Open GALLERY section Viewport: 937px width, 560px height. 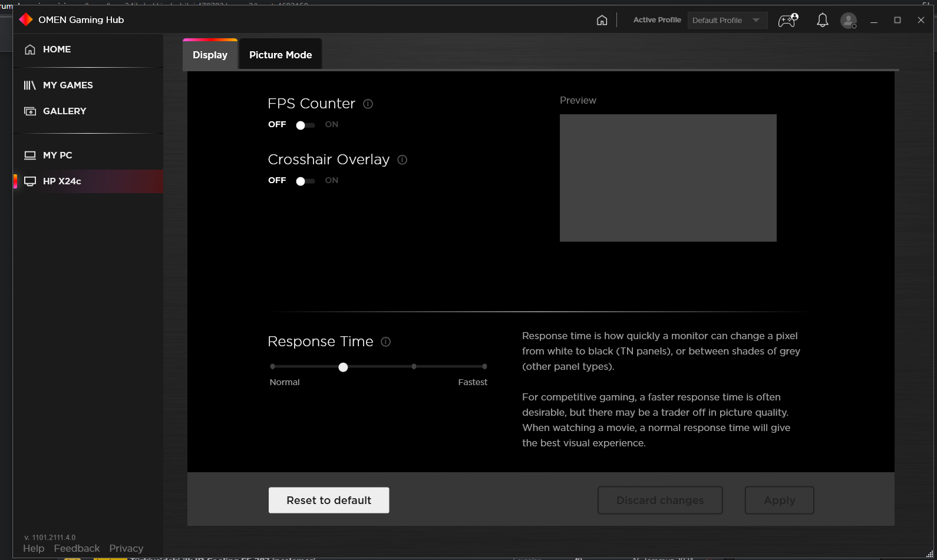click(88, 111)
